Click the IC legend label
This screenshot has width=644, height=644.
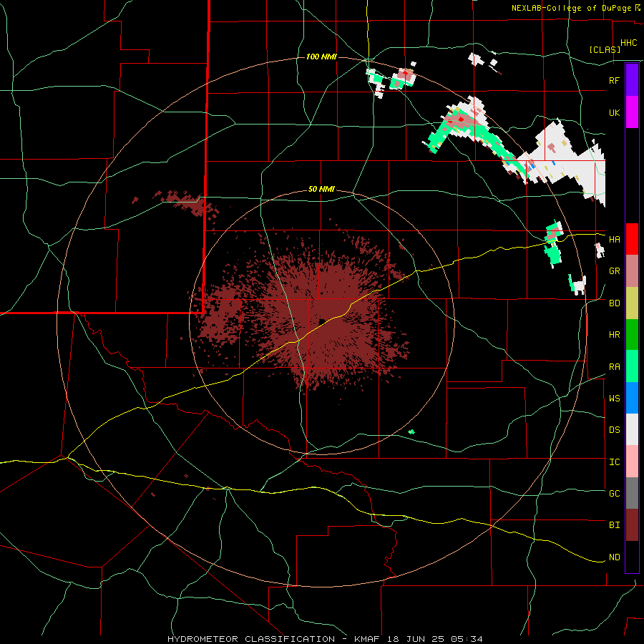point(614,462)
